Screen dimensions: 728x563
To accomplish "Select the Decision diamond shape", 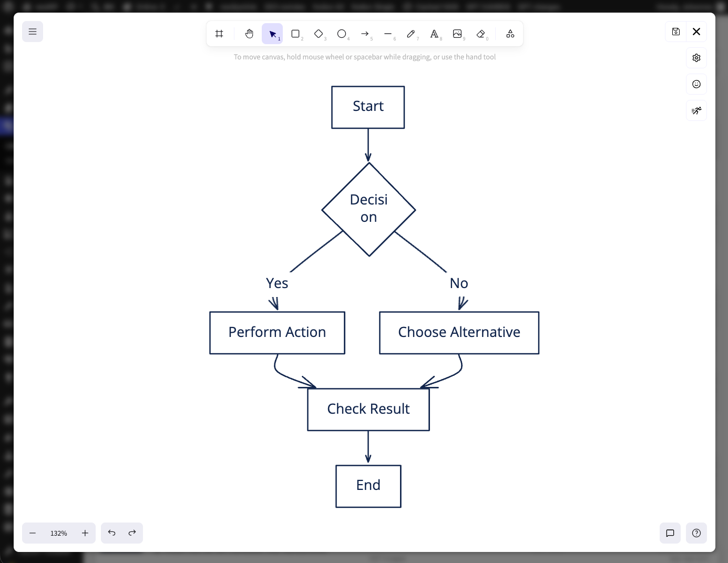I will tap(368, 209).
